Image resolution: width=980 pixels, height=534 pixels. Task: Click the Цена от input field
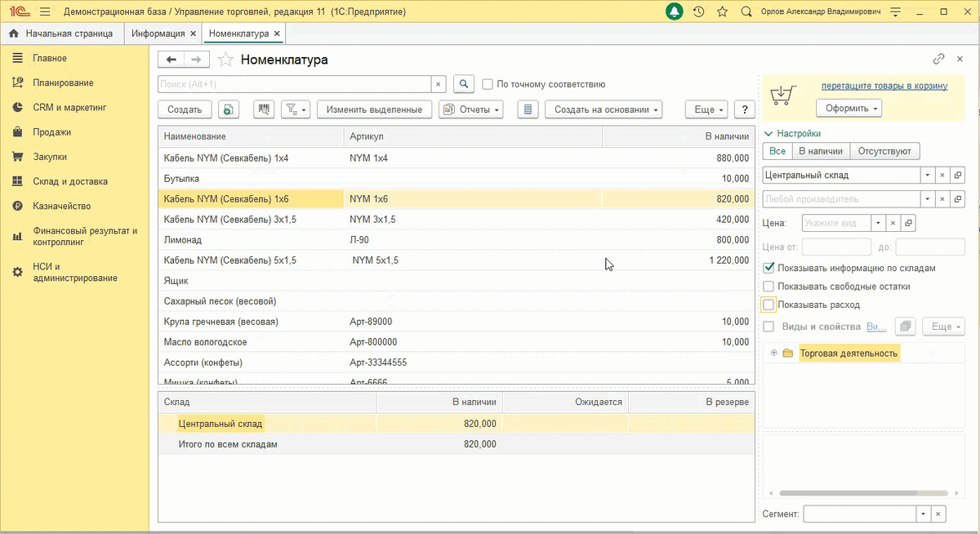[x=836, y=247]
